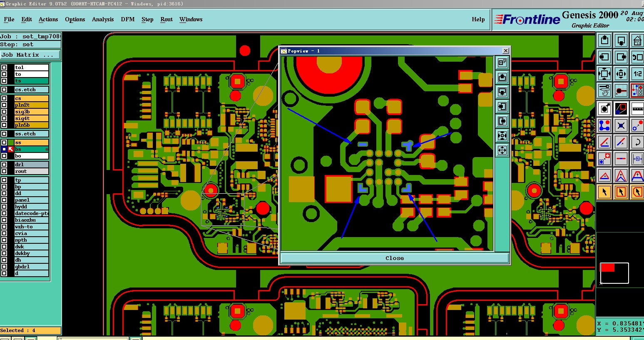
Task: Open the Actions menu
Action: pos(48,19)
